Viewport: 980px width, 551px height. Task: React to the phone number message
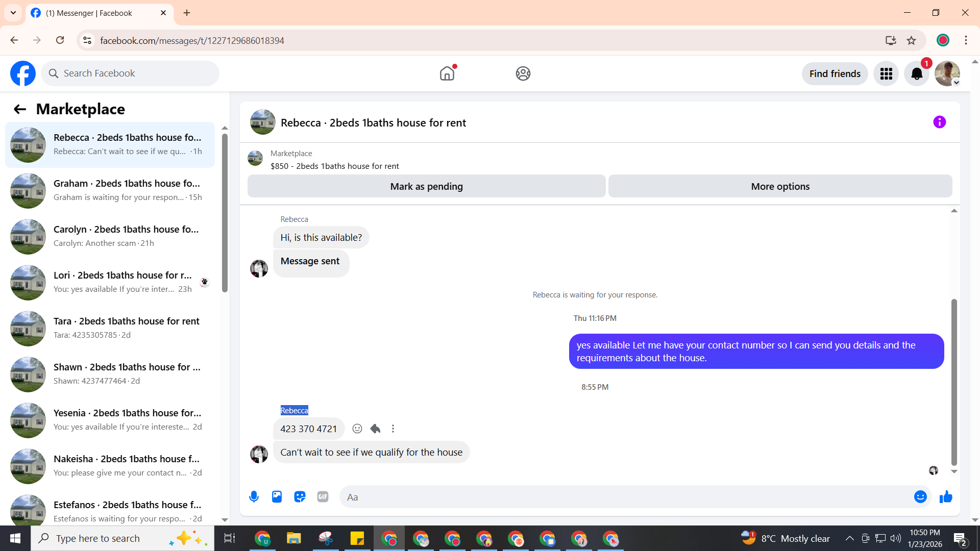click(357, 429)
